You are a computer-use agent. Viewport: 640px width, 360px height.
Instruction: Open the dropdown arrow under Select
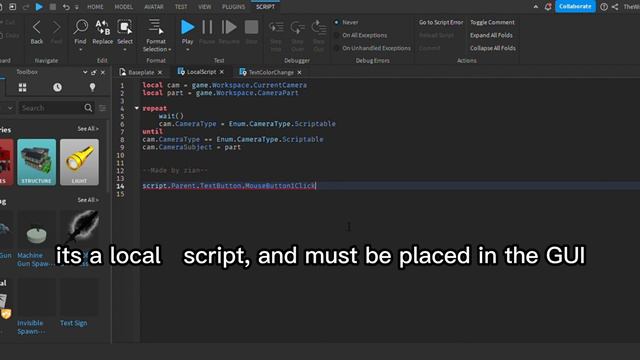tap(125, 50)
